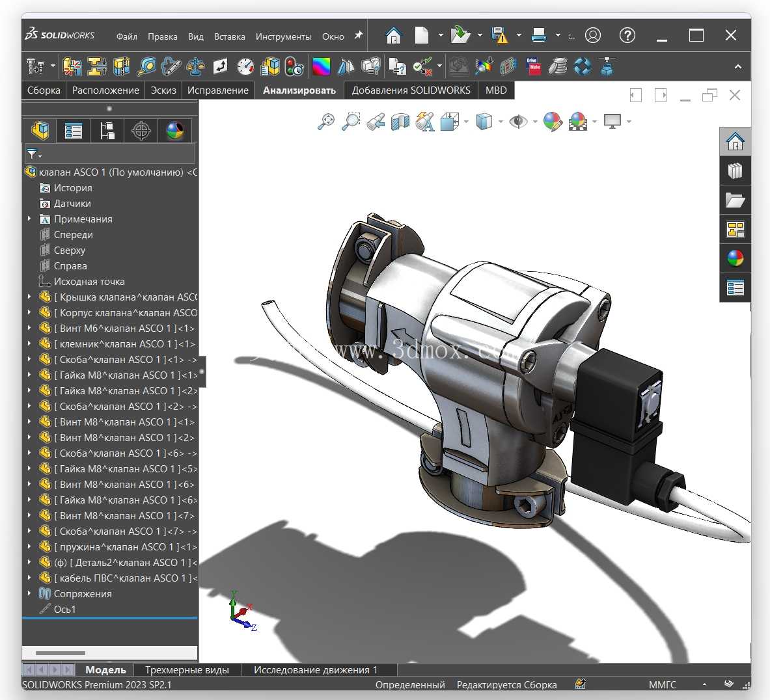Open the Sensor gauge tool
Image resolution: width=770 pixels, height=700 pixels.
tap(245, 67)
